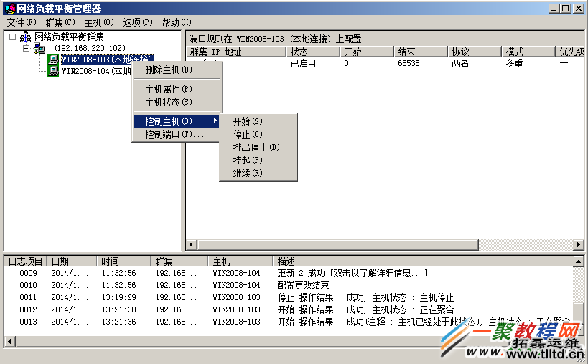Click the 65535 end port cell
Image resolution: width=588 pixels, height=364 pixels.
point(409,63)
